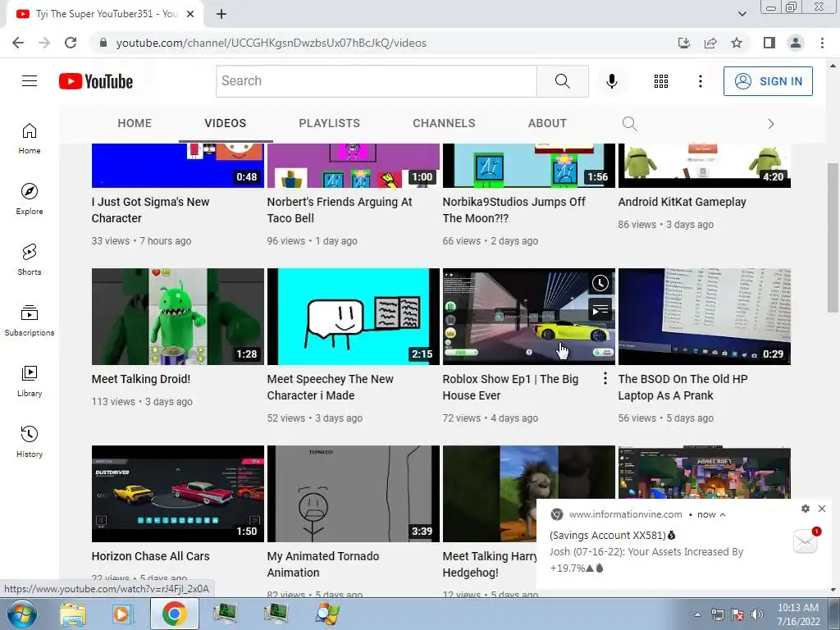Toggle Chrome side panel
This screenshot has height=630, width=840.
[769, 43]
